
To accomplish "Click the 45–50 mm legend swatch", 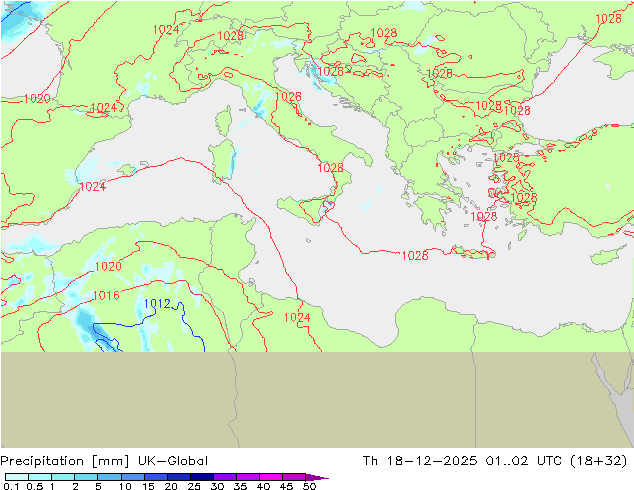I will 294,477.
